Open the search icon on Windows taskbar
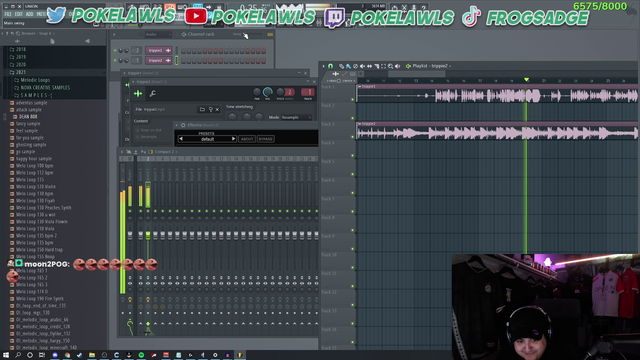The height and width of the screenshot is (360, 640). tap(18, 355)
